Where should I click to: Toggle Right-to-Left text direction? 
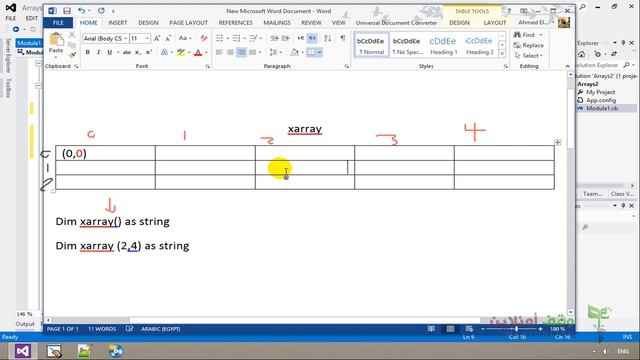(312, 38)
